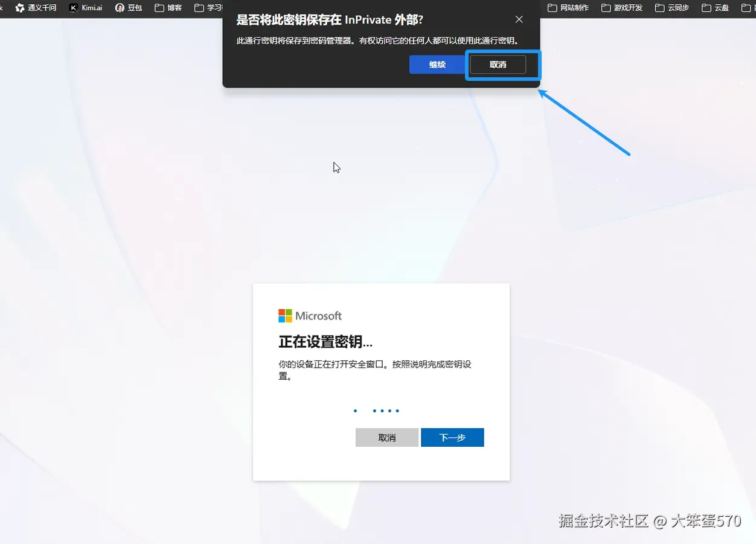The height and width of the screenshot is (544, 756).
Task: Click the animated loading dots indicator
Action: click(376, 411)
